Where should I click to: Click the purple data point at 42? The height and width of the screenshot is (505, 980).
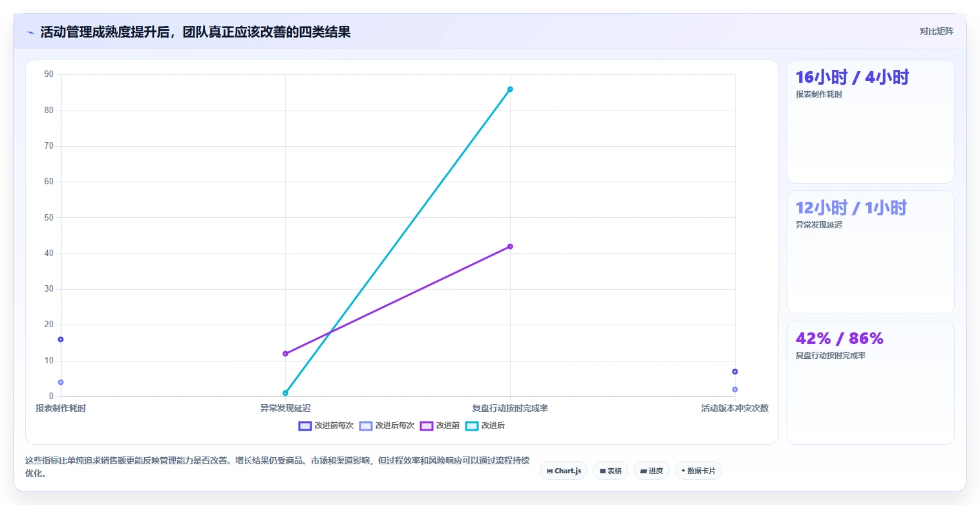point(510,246)
